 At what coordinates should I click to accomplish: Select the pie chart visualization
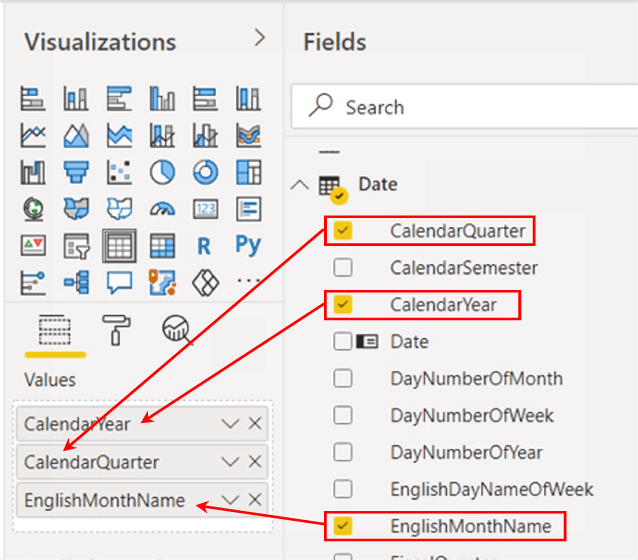[x=162, y=172]
